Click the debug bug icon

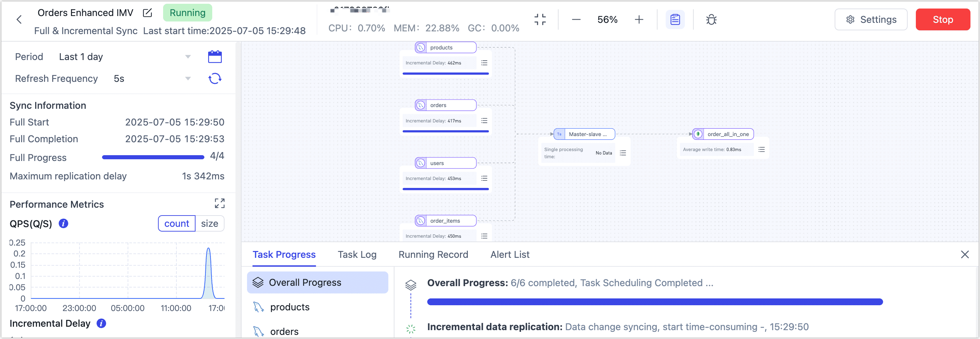(x=711, y=19)
